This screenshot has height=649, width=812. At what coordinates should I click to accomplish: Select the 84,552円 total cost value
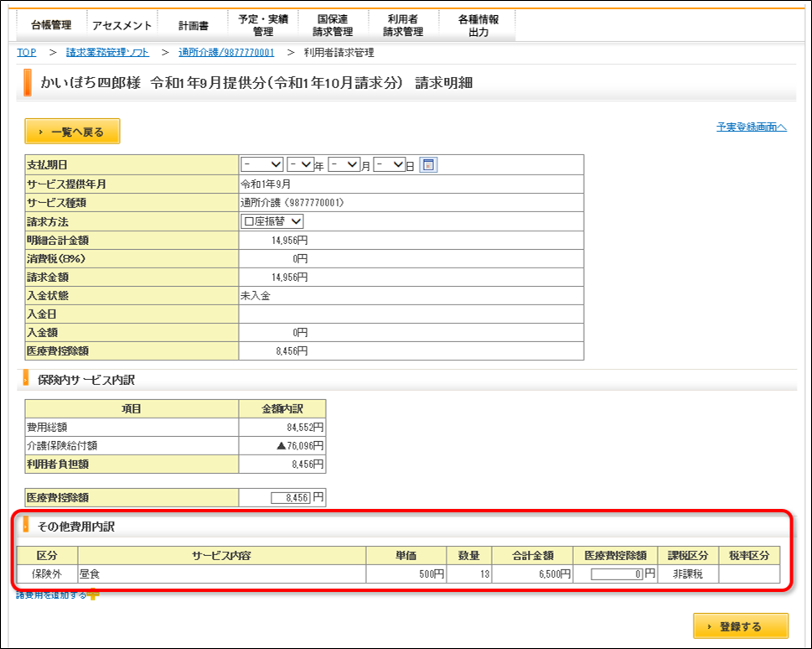pos(305,427)
